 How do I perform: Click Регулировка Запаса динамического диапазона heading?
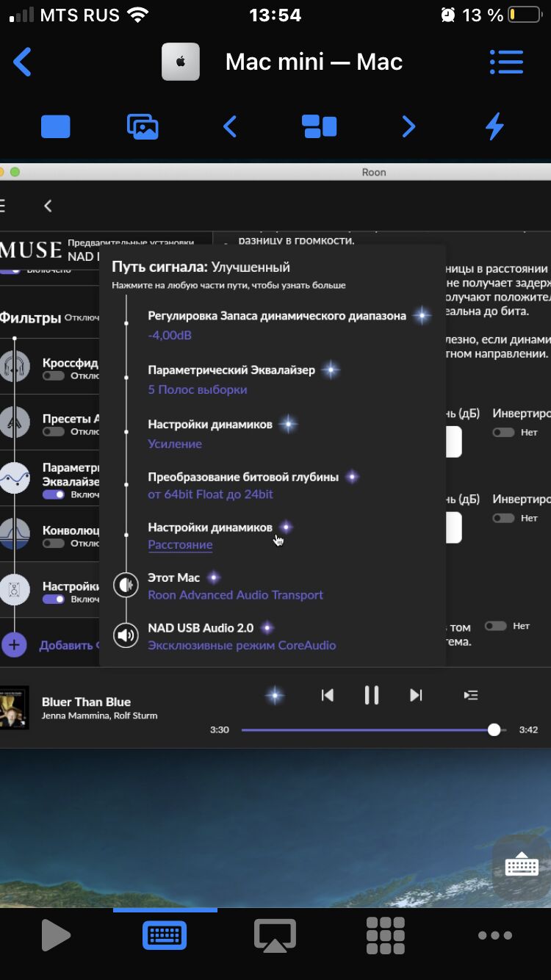click(277, 316)
